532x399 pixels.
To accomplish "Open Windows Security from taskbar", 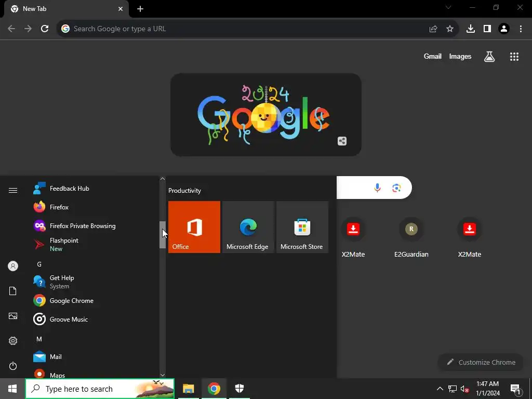I will click(240, 389).
